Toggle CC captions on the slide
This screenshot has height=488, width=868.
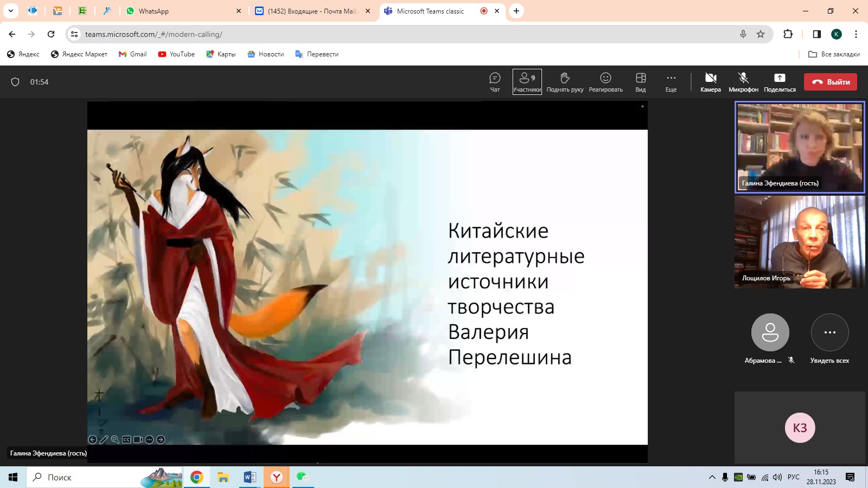pos(126,440)
